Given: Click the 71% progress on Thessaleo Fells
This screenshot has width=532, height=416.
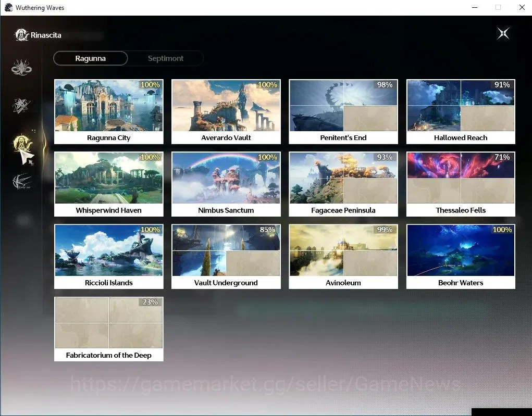Looking at the screenshot, I should coord(502,157).
